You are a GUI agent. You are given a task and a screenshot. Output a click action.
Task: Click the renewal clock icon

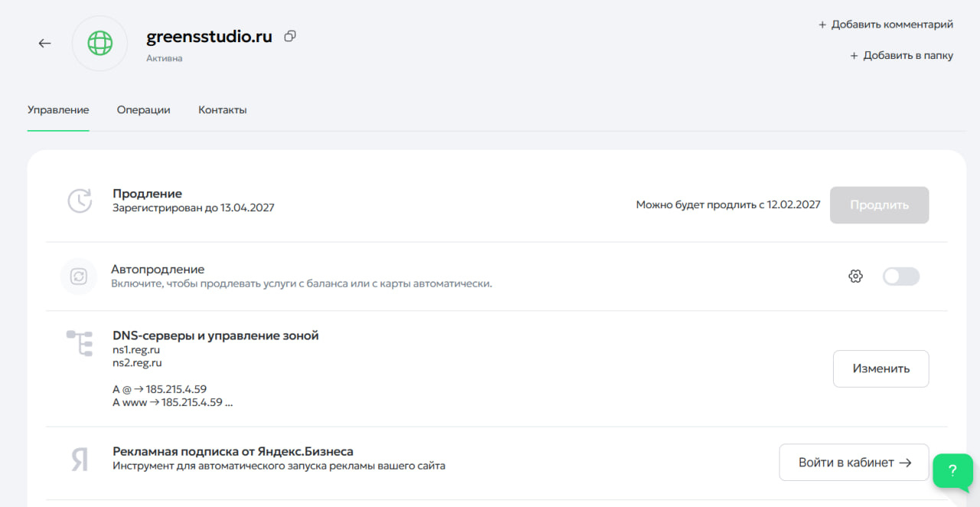tap(80, 200)
